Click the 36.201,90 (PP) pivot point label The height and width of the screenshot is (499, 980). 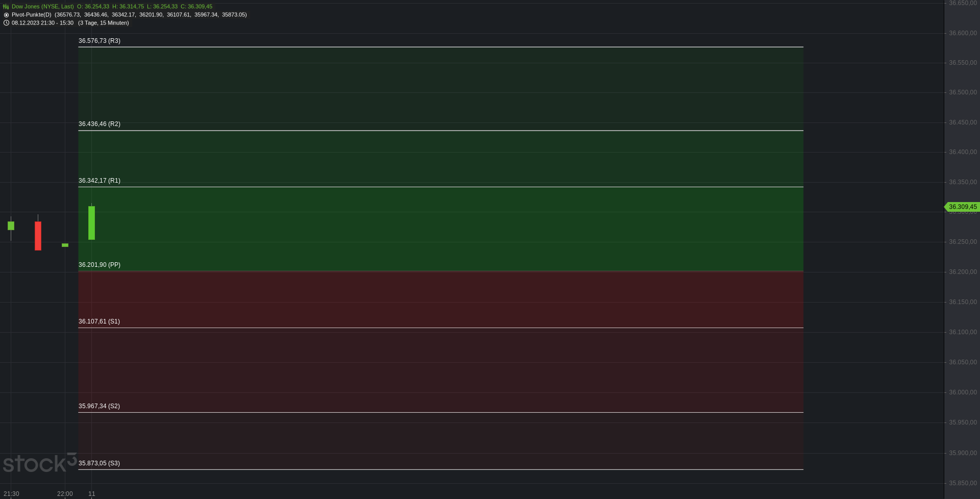tap(100, 265)
